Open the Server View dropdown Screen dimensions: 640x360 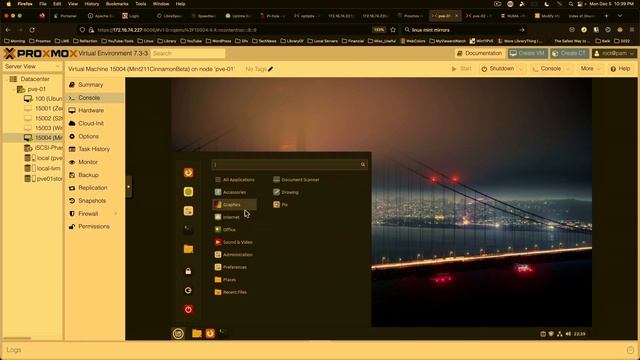(x=32, y=67)
